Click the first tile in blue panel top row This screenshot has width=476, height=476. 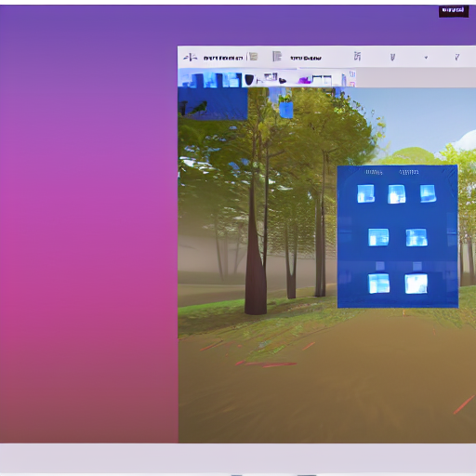(365, 193)
